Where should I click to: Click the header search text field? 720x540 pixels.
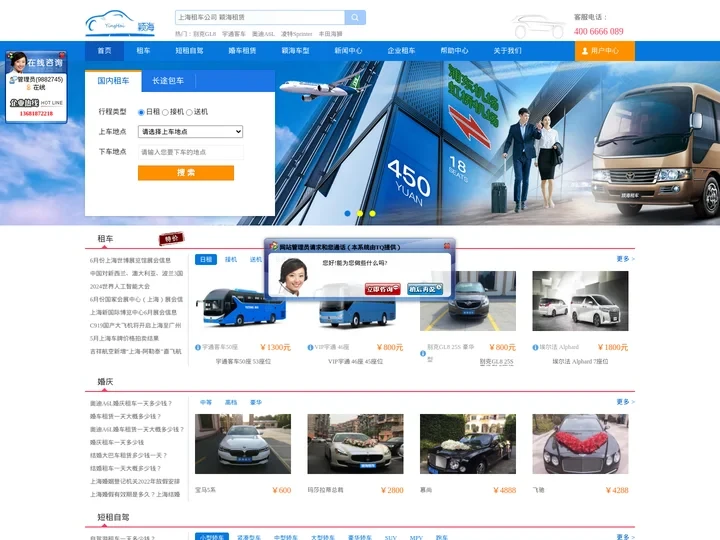260,17
